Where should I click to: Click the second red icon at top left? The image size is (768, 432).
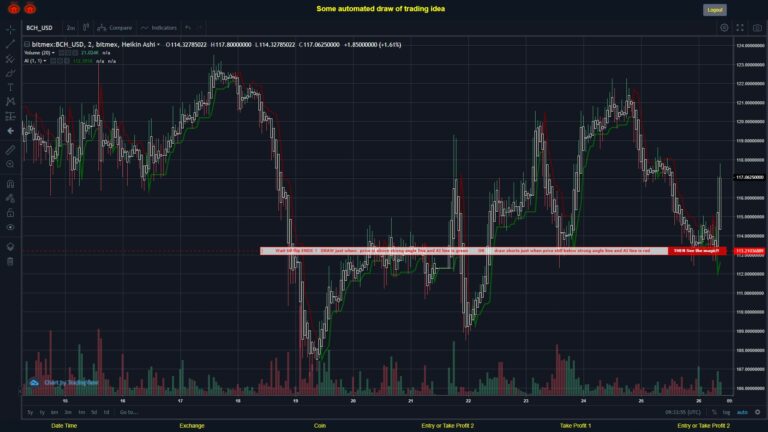point(30,8)
